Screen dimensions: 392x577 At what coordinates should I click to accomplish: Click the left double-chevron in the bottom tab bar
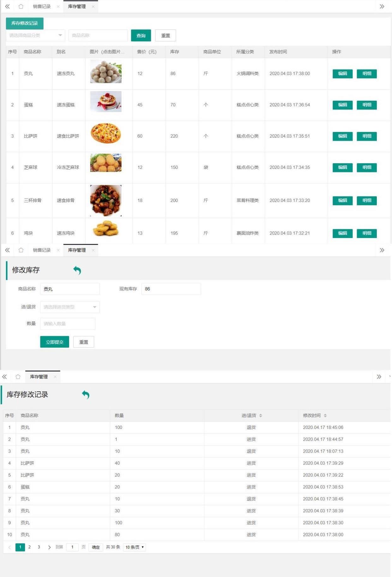click(x=4, y=377)
